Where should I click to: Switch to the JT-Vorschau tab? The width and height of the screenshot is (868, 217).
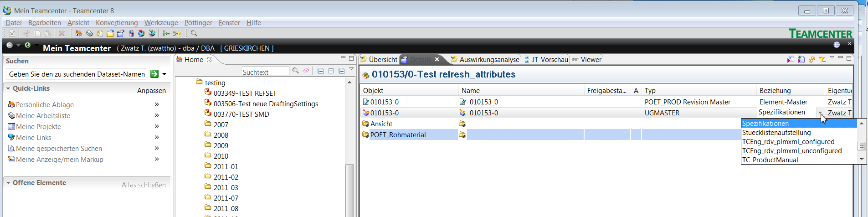pyautogui.click(x=546, y=59)
